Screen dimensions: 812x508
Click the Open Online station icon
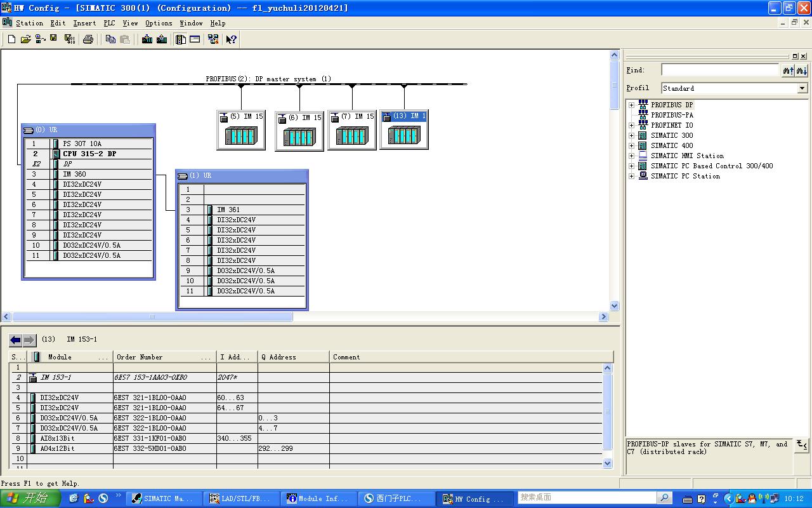click(x=41, y=39)
